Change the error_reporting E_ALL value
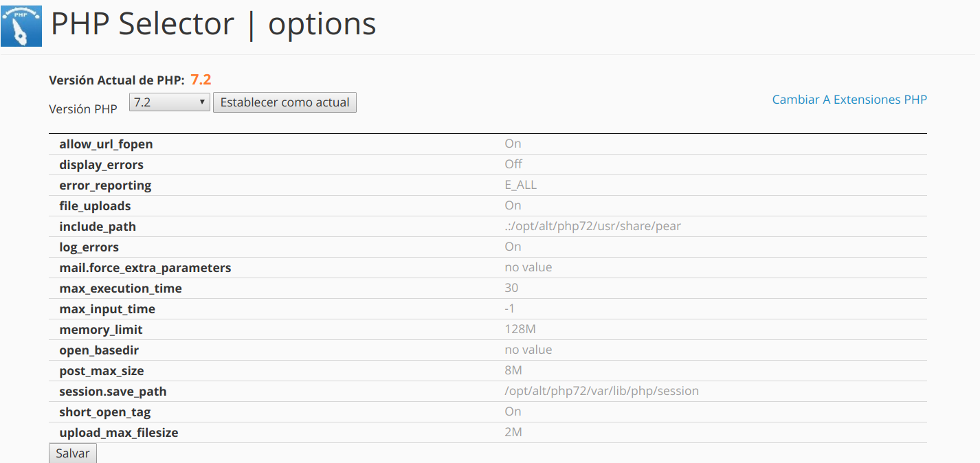 point(520,185)
